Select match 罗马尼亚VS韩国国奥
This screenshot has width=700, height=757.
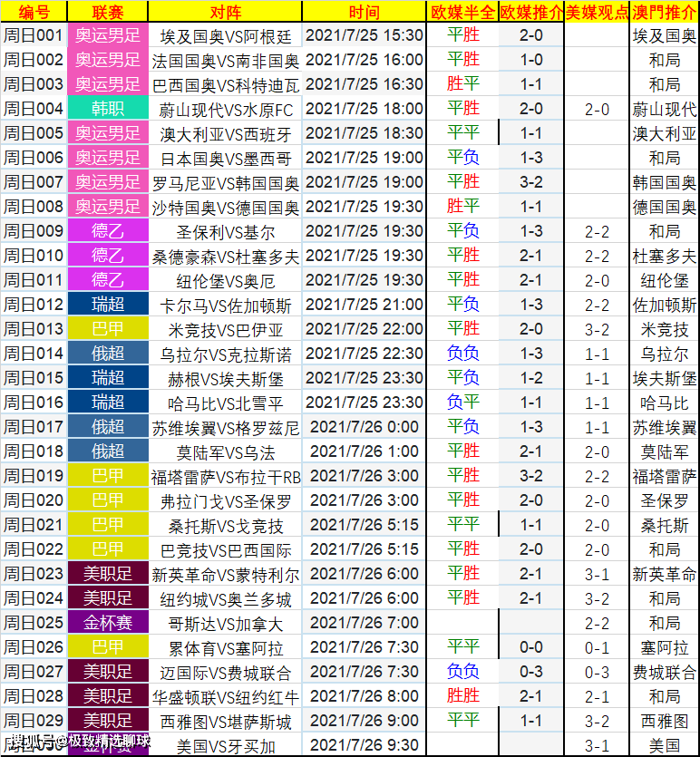click(225, 182)
